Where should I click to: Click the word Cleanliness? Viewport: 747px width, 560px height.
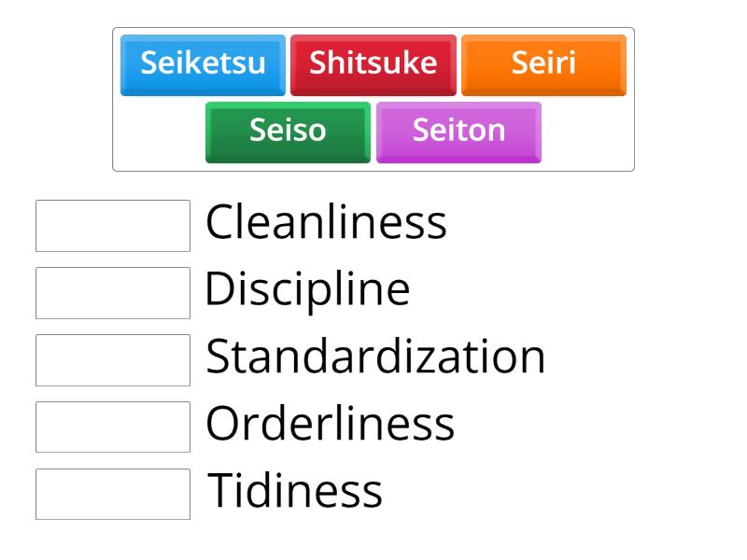point(327,222)
